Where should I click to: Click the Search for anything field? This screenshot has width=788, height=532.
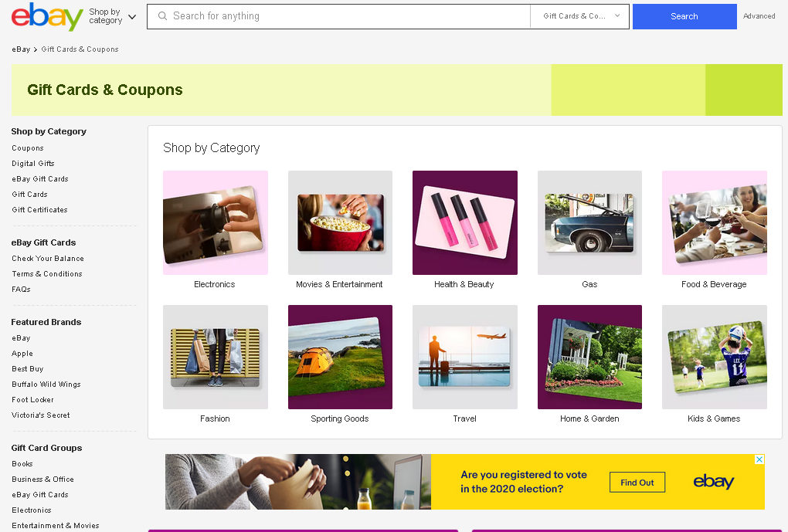338,16
